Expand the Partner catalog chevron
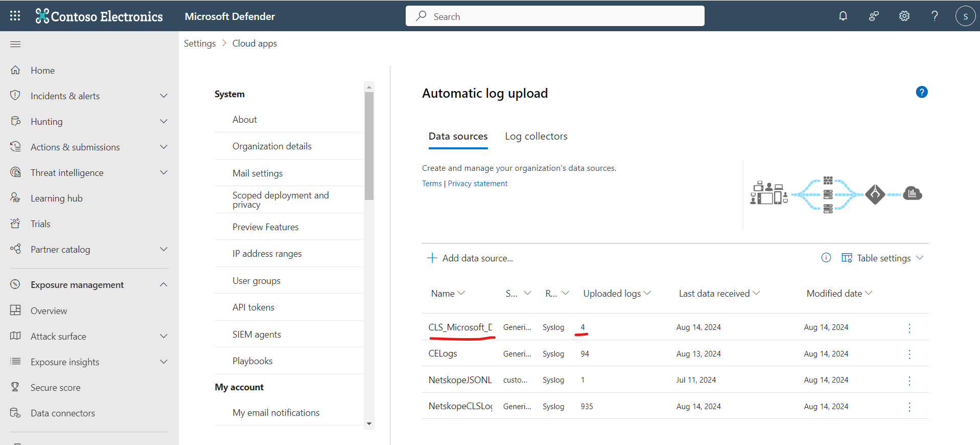The height and width of the screenshot is (445, 980). pos(164,249)
